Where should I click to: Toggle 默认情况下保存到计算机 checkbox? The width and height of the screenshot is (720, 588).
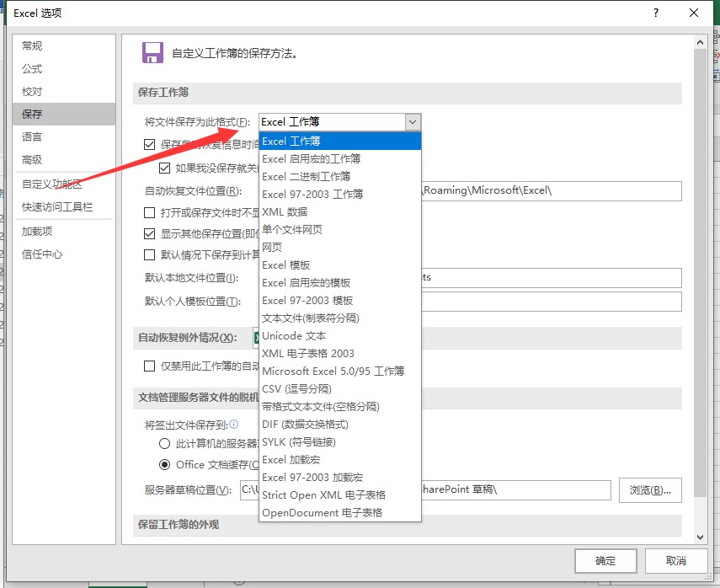pyautogui.click(x=150, y=254)
